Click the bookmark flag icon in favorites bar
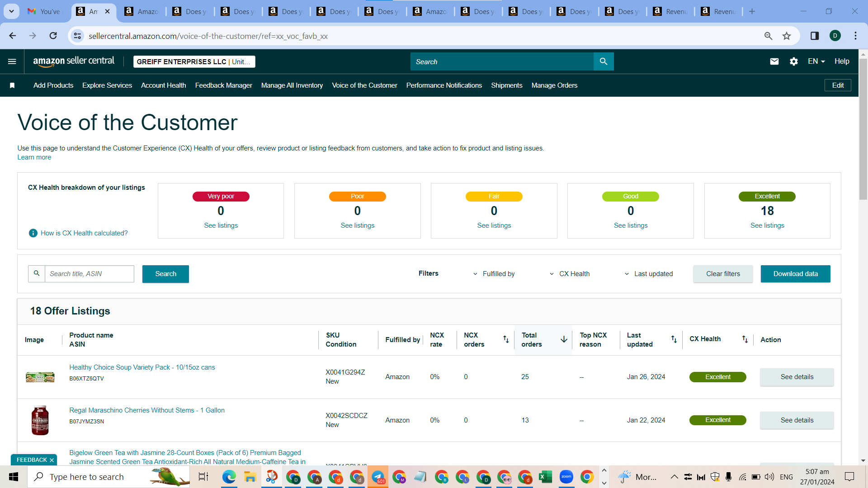 click(x=12, y=85)
